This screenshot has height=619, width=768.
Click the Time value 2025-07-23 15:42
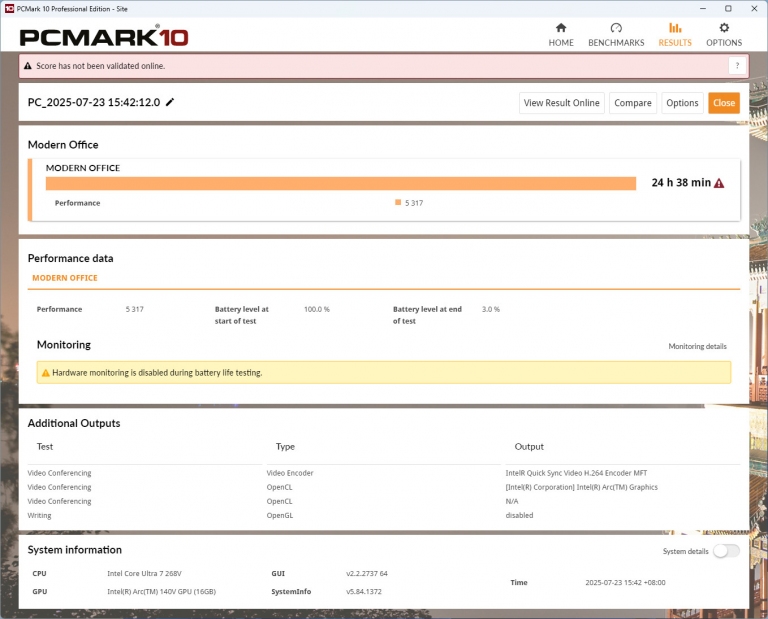625,582
